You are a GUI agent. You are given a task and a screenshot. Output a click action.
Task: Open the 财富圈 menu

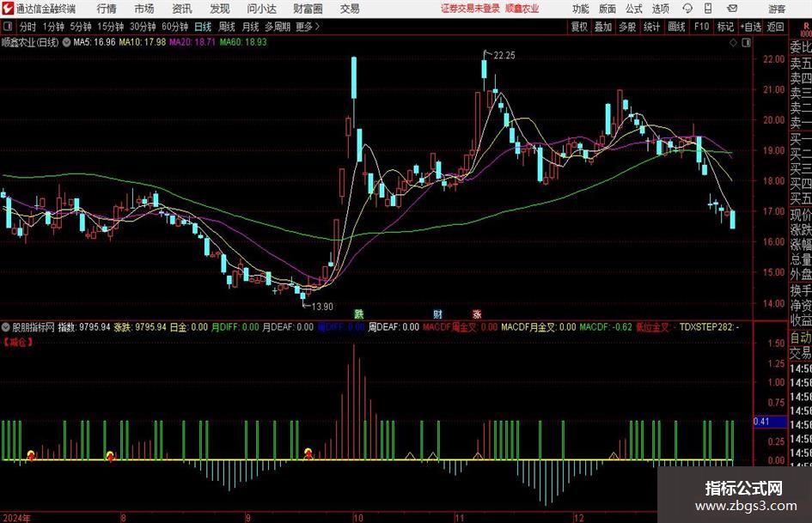pyautogui.click(x=308, y=9)
